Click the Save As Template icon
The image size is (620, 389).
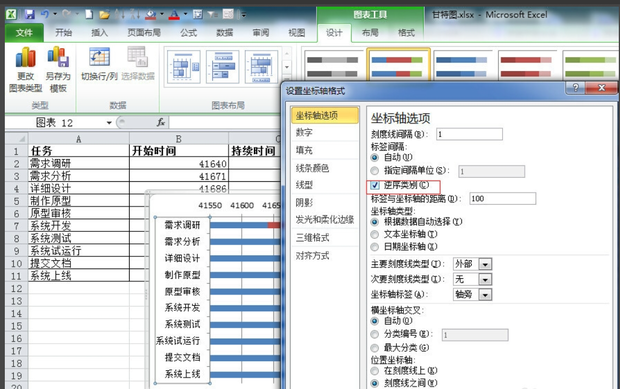click(58, 57)
